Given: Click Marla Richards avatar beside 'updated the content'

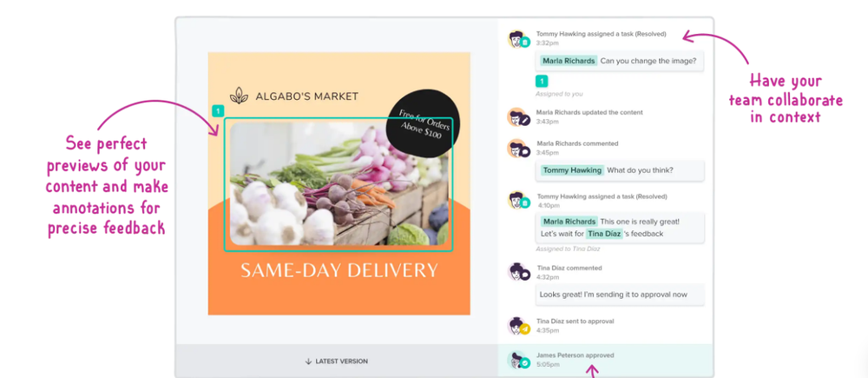Looking at the screenshot, I should click(518, 117).
